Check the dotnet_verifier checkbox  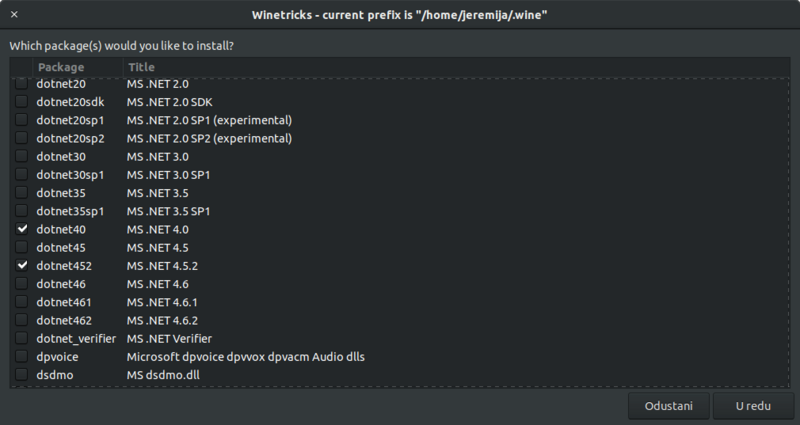pyautogui.click(x=21, y=338)
